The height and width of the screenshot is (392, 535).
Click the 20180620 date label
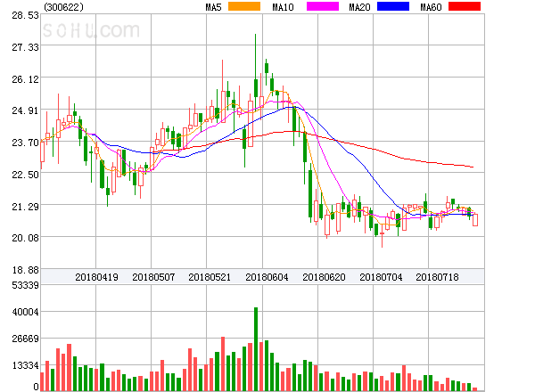point(325,277)
